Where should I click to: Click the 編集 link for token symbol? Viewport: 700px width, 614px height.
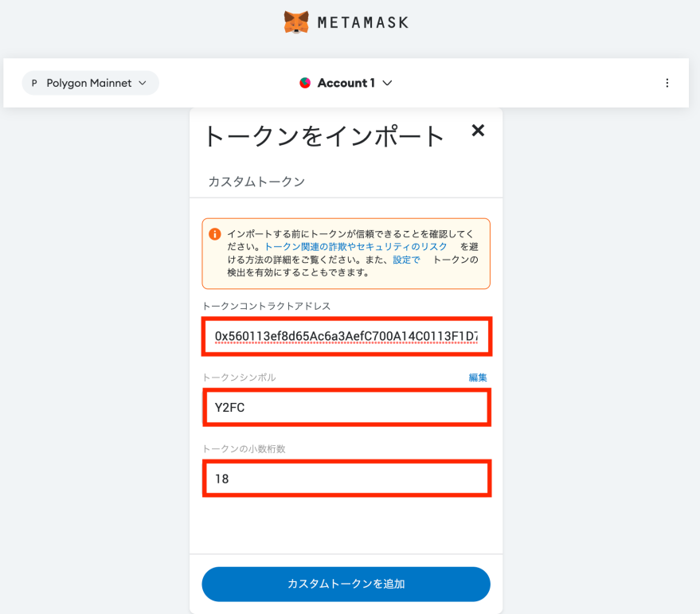478,377
